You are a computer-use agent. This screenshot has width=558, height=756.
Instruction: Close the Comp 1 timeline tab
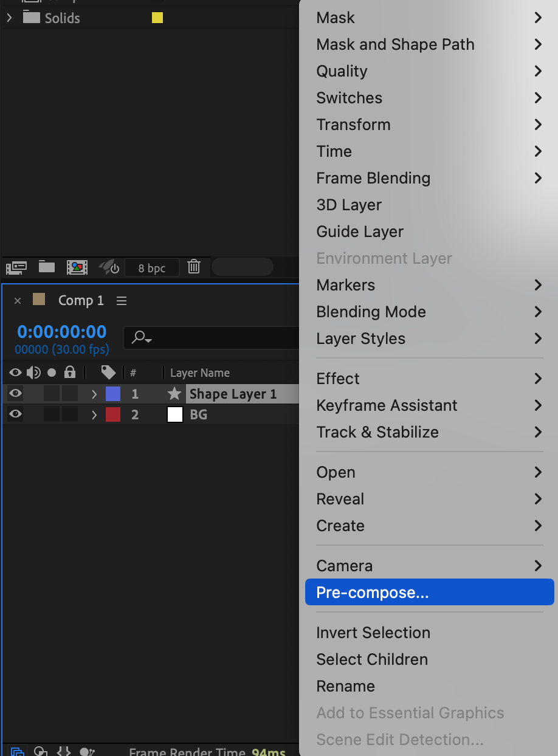pyautogui.click(x=18, y=301)
